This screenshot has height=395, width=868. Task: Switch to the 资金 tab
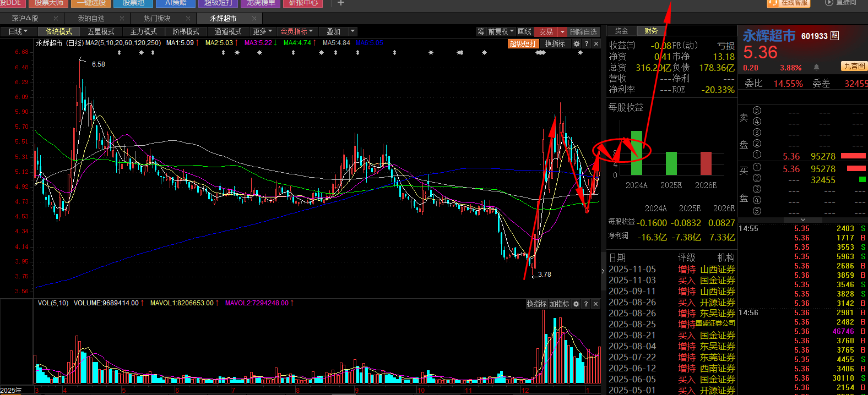622,31
